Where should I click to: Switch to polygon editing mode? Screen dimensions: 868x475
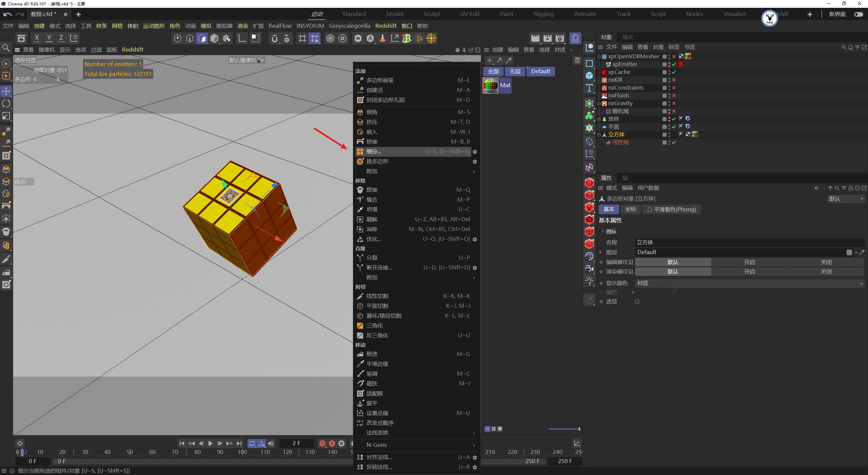coord(6,194)
